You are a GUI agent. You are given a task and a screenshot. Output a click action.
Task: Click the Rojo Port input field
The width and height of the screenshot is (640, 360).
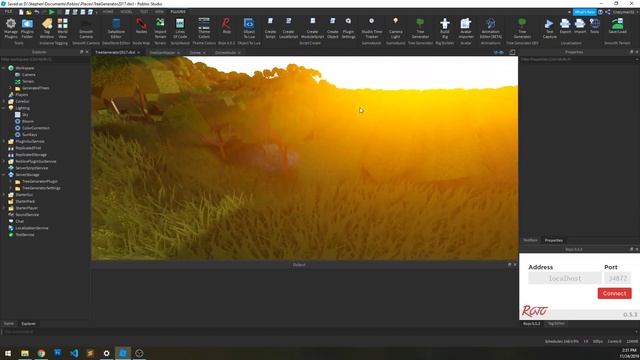click(618, 278)
